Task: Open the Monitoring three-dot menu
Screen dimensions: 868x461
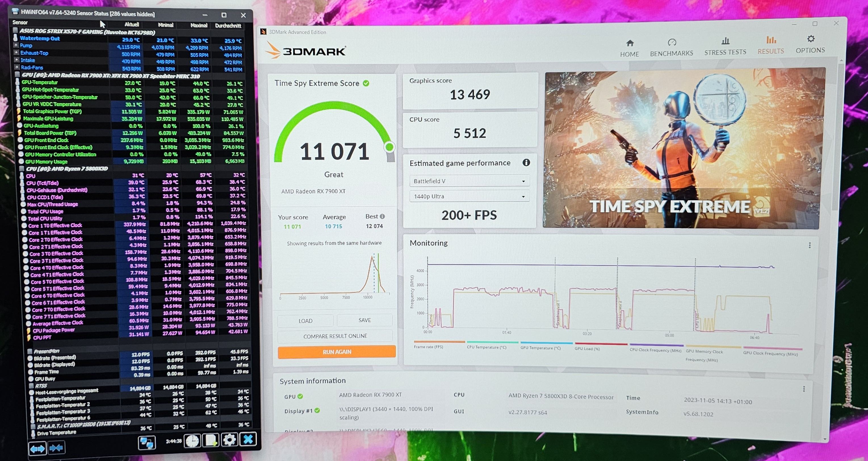Action: pos(810,245)
